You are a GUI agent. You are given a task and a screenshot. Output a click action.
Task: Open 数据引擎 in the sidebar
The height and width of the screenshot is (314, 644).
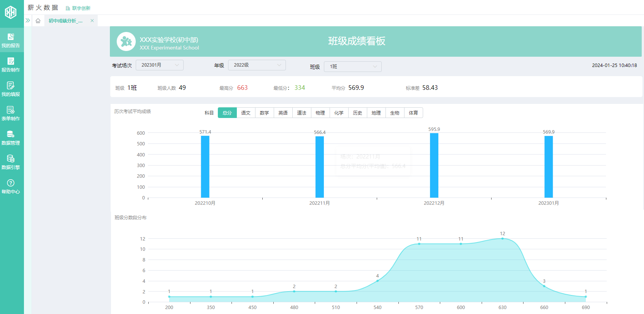click(x=11, y=162)
